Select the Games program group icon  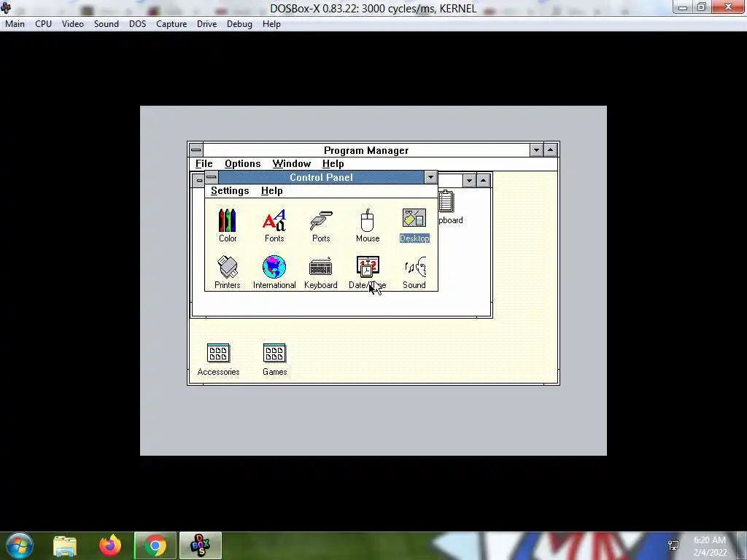click(x=274, y=359)
